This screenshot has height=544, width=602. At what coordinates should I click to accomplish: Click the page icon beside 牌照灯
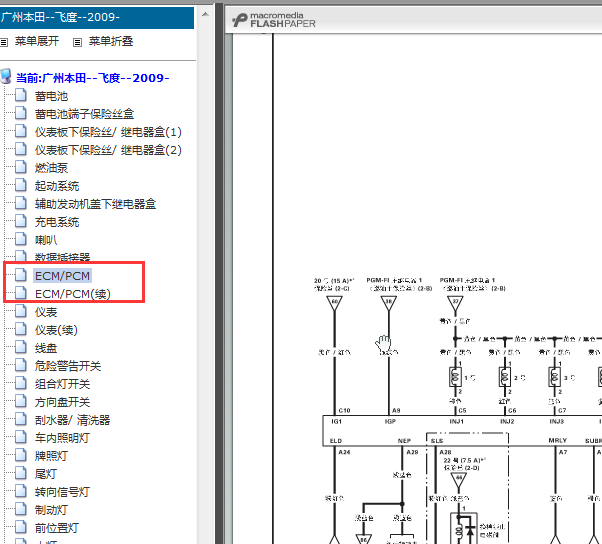[21, 455]
